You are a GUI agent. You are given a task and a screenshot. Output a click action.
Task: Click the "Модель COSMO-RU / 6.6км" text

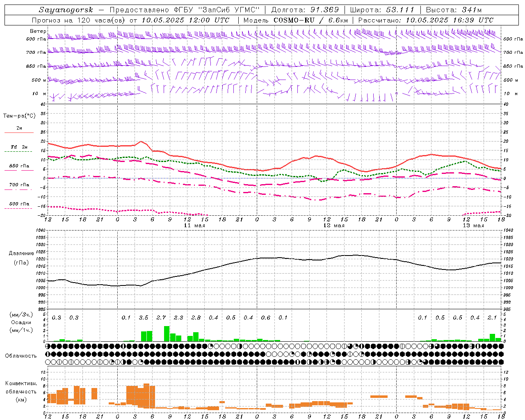[296, 20]
